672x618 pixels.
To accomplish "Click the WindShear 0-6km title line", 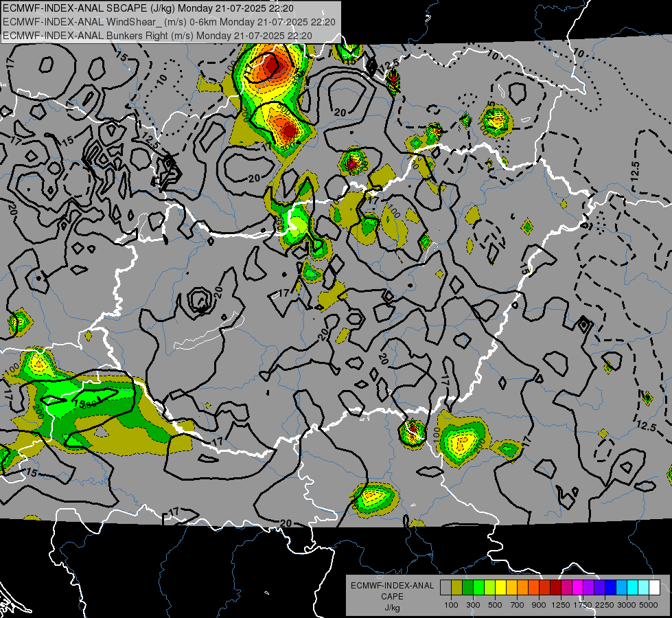I will pos(169,22).
